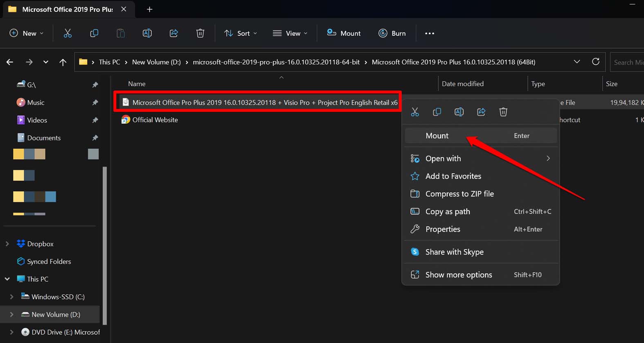This screenshot has width=644, height=343.
Task: Open the View dropdown
Action: [x=290, y=33]
